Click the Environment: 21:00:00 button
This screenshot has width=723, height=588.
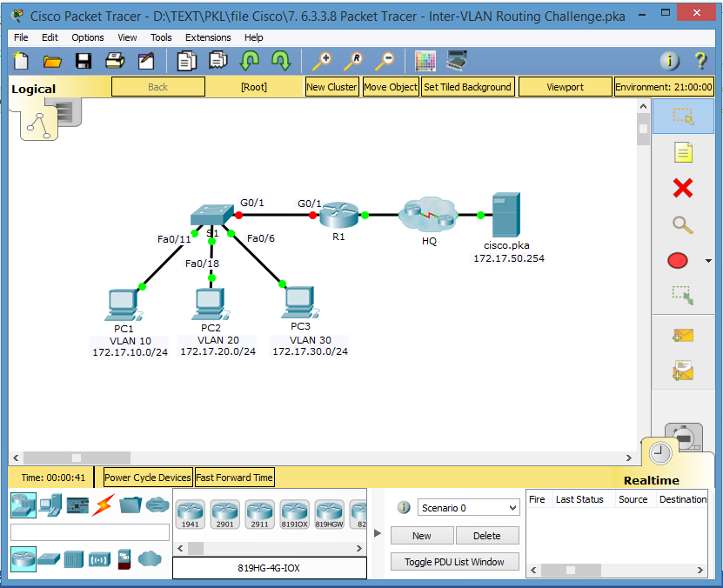[664, 87]
